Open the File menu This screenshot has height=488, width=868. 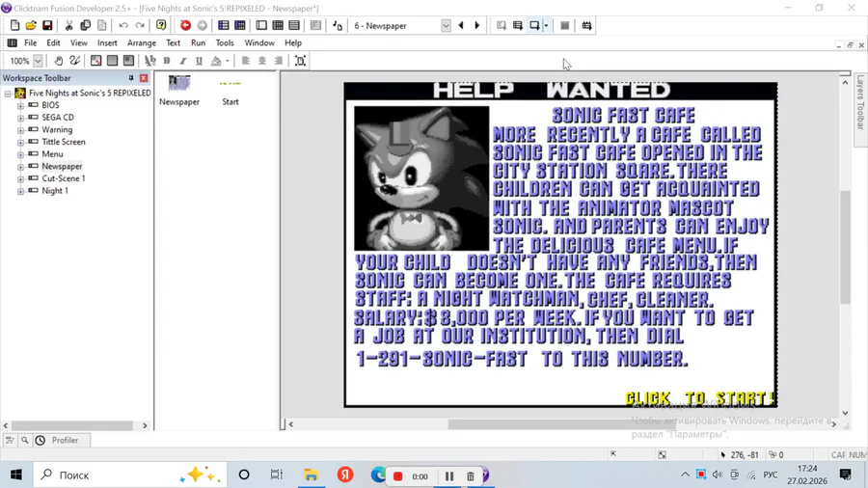[x=31, y=42]
